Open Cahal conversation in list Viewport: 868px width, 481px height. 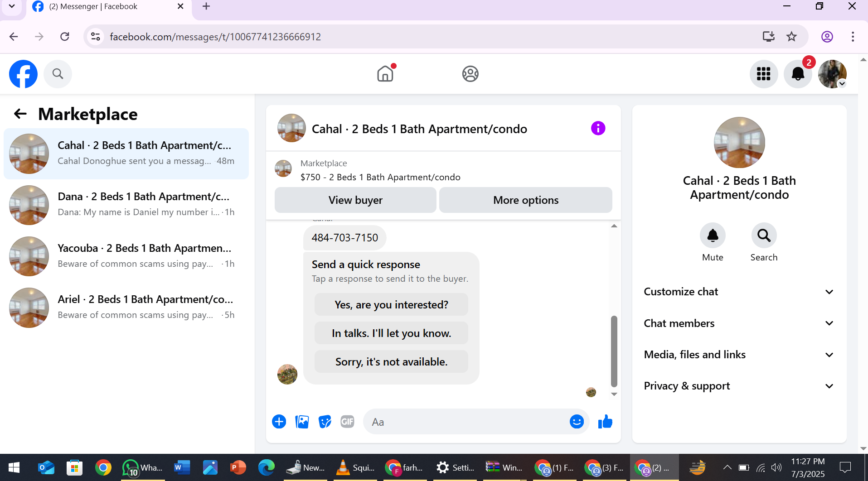tap(126, 154)
